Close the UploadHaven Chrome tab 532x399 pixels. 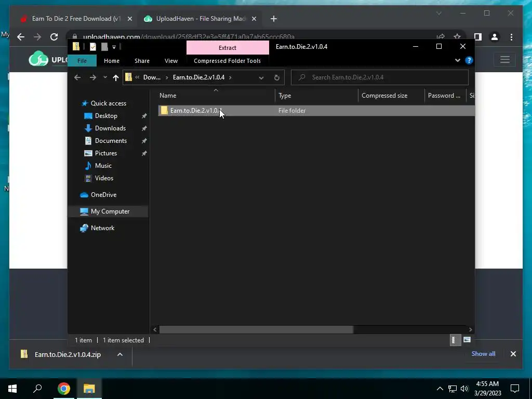(x=254, y=19)
